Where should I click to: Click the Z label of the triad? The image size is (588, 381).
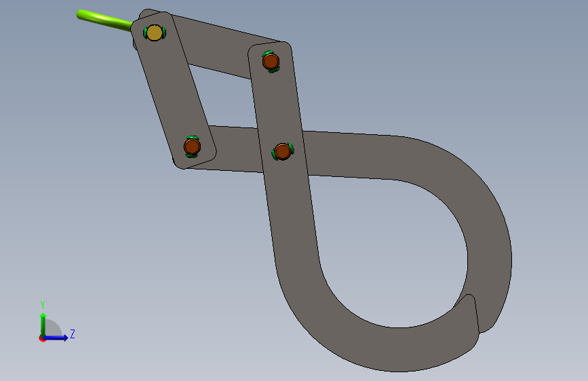coord(73,334)
